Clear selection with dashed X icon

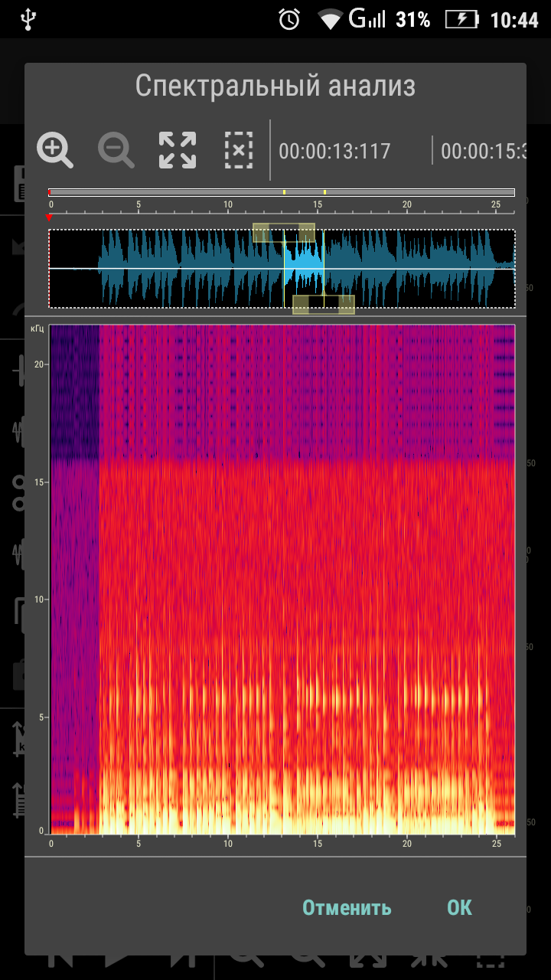(239, 150)
